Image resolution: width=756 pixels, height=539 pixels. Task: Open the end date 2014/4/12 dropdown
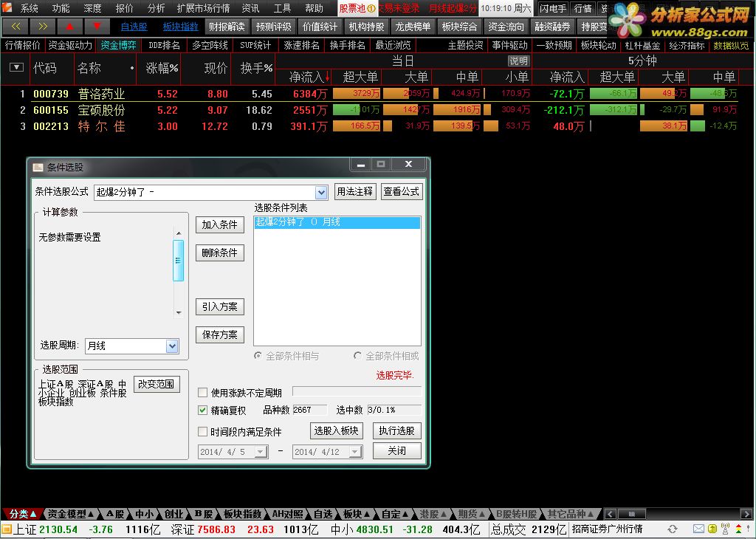(x=355, y=452)
